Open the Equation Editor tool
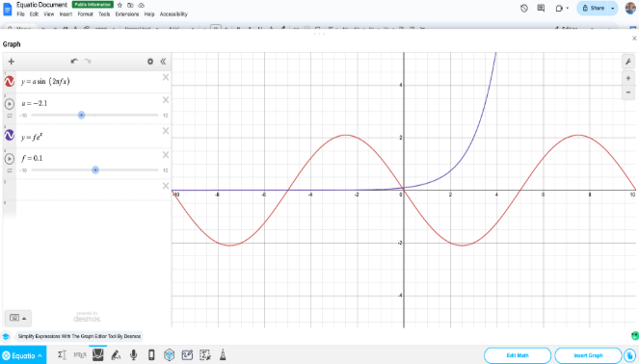639x364 pixels. tap(62, 355)
